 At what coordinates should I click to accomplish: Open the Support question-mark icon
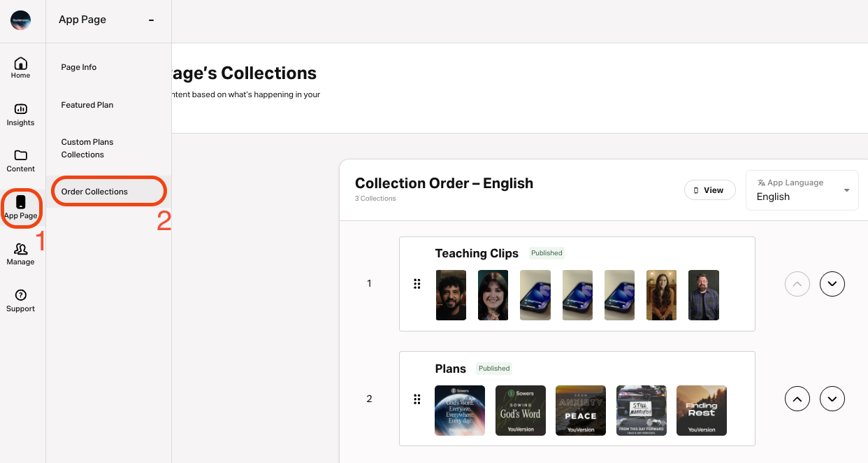(20, 295)
